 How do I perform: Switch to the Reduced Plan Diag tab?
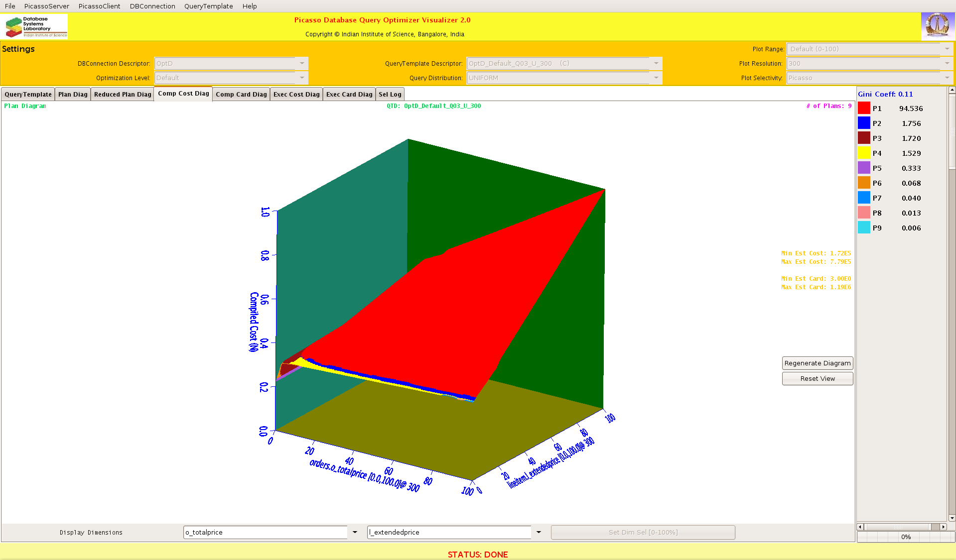point(123,94)
